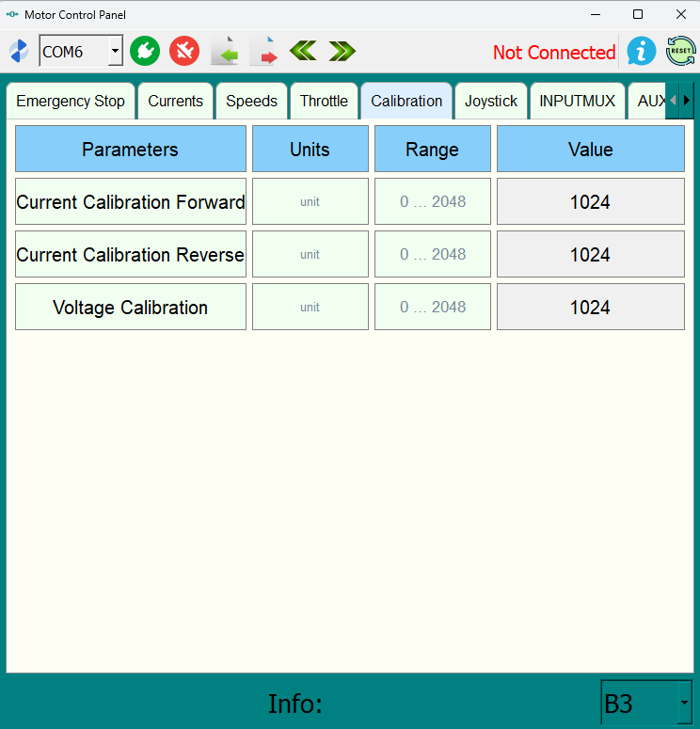The width and height of the screenshot is (700, 729).
Task: Click the red disconnect plug icon
Action: 184,51
